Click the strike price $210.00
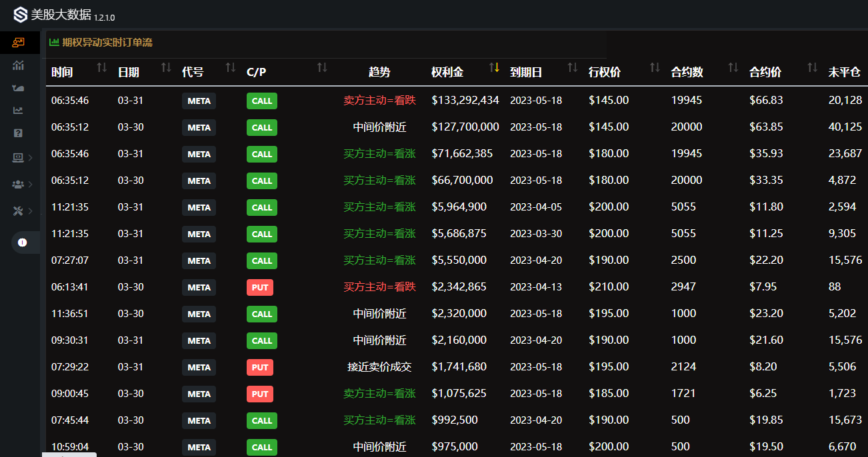 coord(609,287)
